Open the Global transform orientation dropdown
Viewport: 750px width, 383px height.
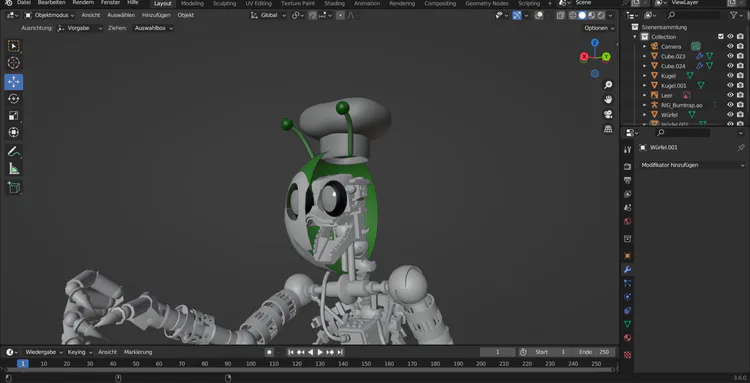[x=269, y=15]
